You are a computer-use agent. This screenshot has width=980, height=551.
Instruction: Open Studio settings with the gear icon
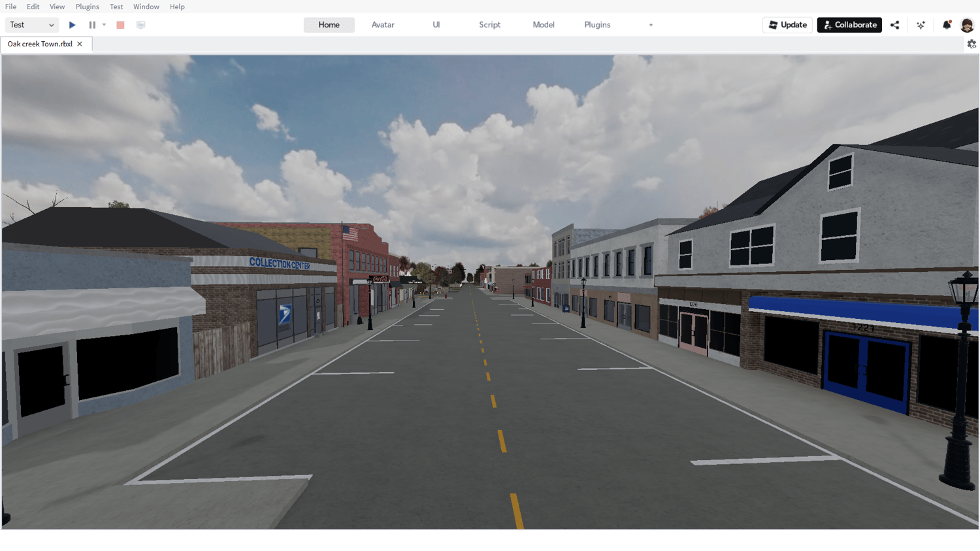coord(972,44)
